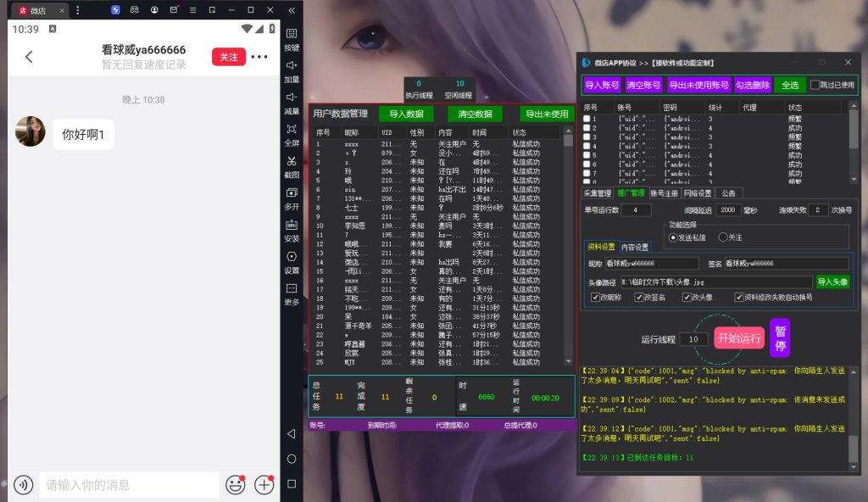This screenshot has height=502, width=868.
Task: Open the emulator hamburger menu
Action: click(x=192, y=10)
